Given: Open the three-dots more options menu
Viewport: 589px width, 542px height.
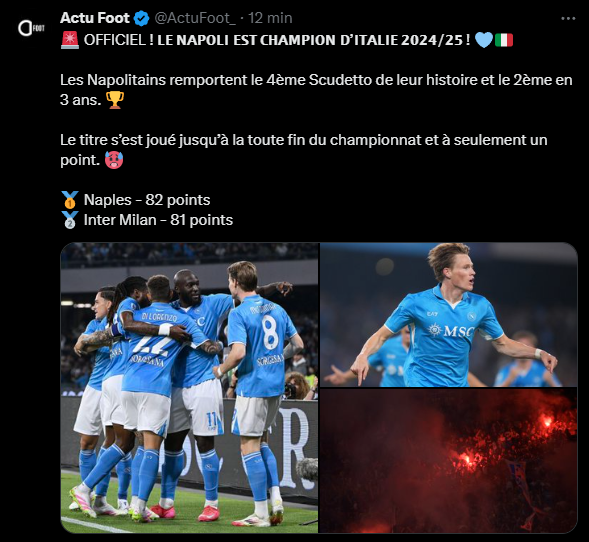Looking at the screenshot, I should pos(568,18).
